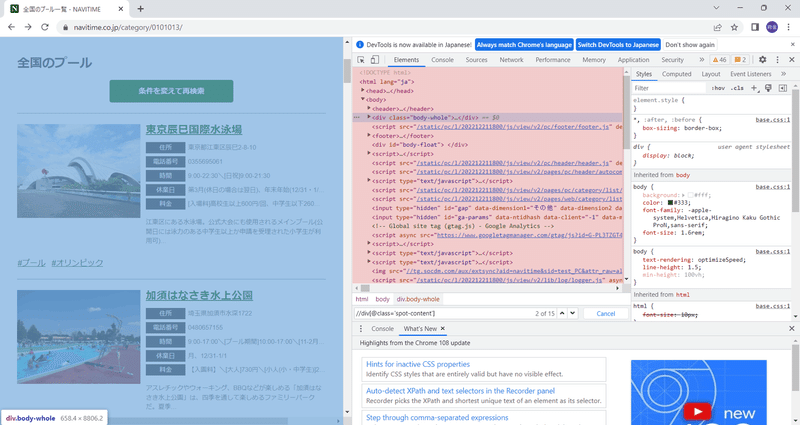Toggle the computed styles sidebar icon
The width and height of the screenshot is (800, 425).
click(x=783, y=88)
